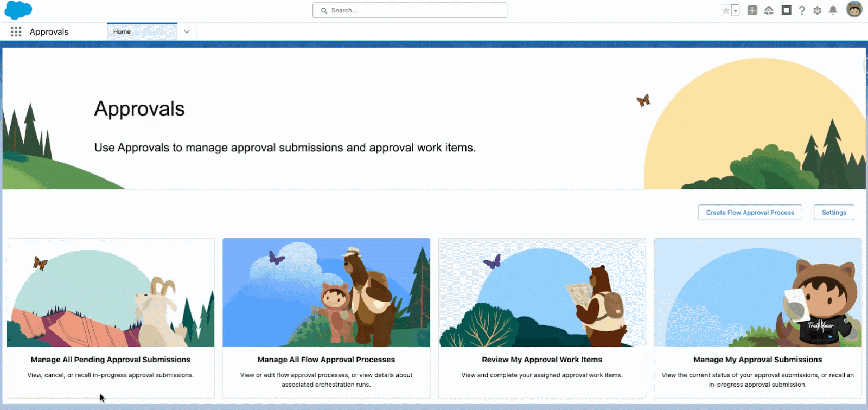Open Manage My Approval Submissions image
This screenshot has height=410, width=868.
758,292
